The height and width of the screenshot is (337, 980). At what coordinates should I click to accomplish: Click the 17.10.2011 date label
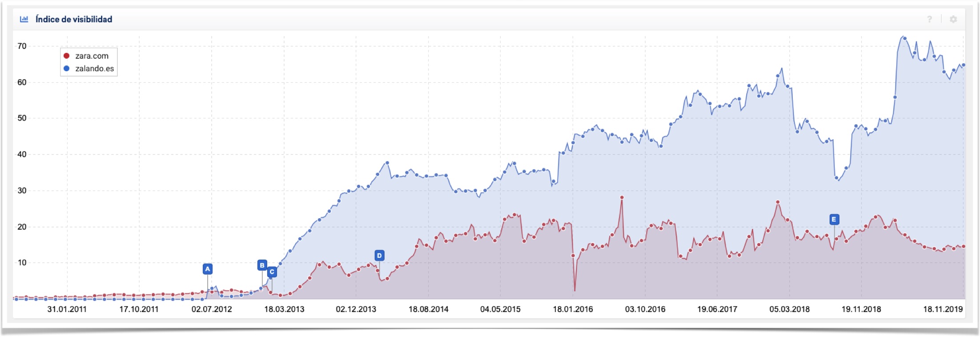pyautogui.click(x=139, y=309)
